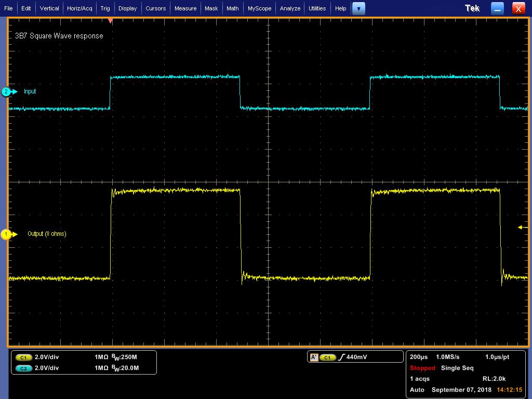The height and width of the screenshot is (399, 532).
Task: Open the Cursors menu
Action: pos(155,8)
